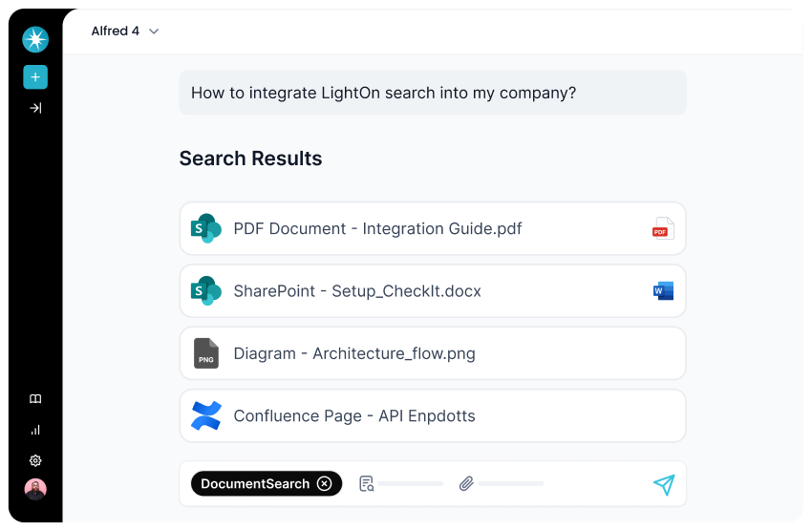Screen dimensions: 812x531
Task: Click the PNG file icon
Action: tap(206, 353)
